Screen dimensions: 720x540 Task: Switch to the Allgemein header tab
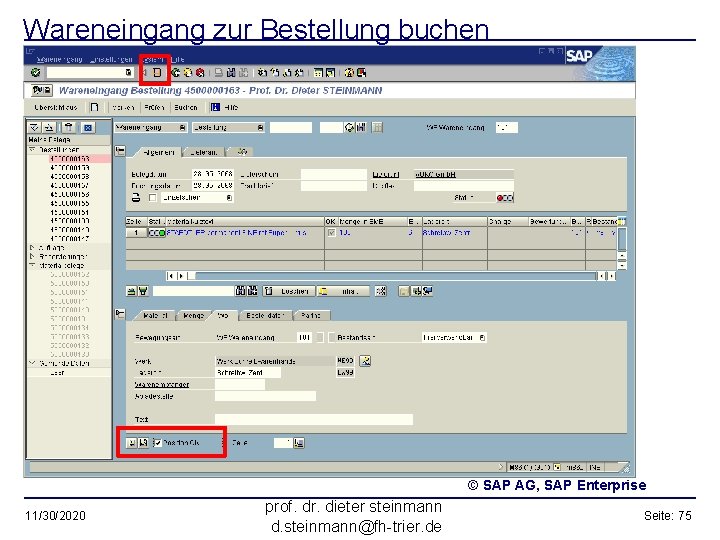click(x=158, y=152)
